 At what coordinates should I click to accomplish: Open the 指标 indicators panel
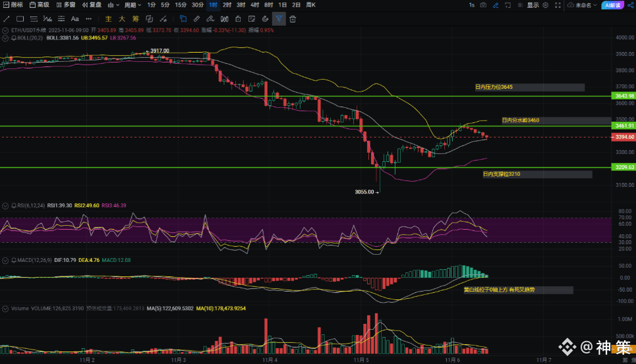pos(13,5)
